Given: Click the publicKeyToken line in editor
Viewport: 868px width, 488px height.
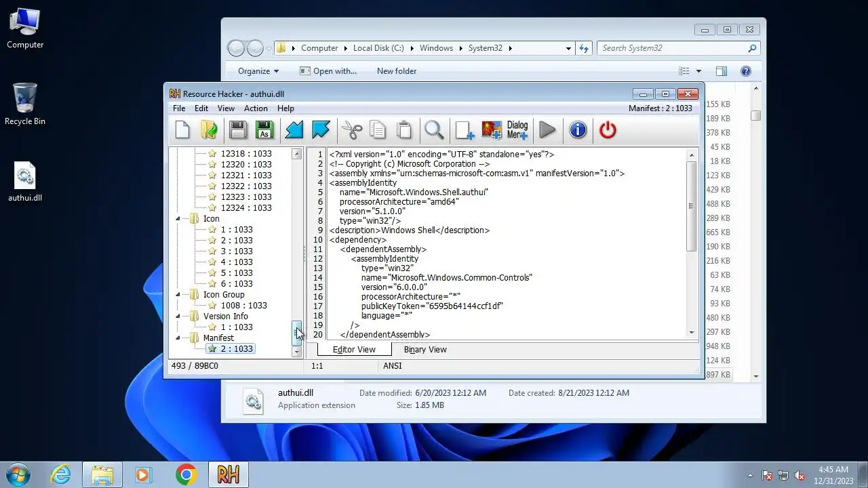Looking at the screenshot, I should coord(432,306).
